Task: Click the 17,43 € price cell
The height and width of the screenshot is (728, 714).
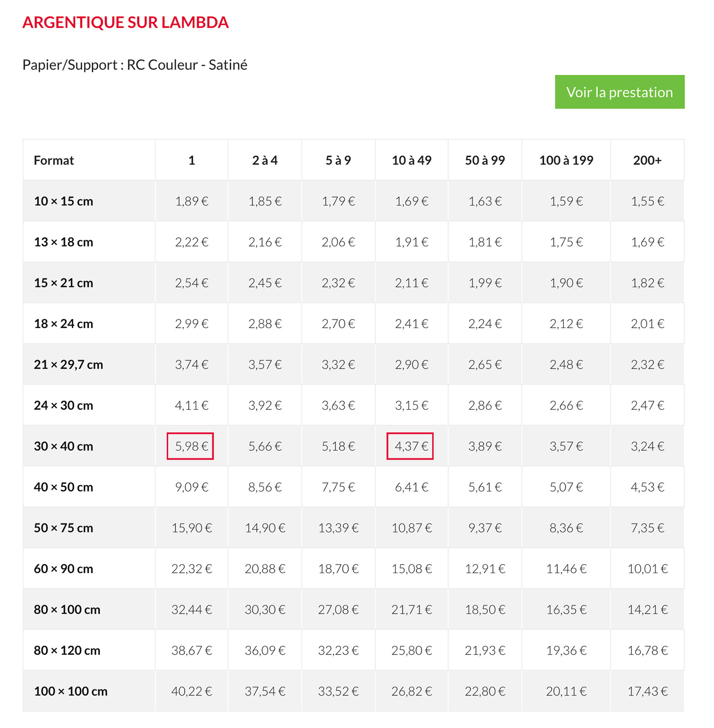Action: (647, 691)
